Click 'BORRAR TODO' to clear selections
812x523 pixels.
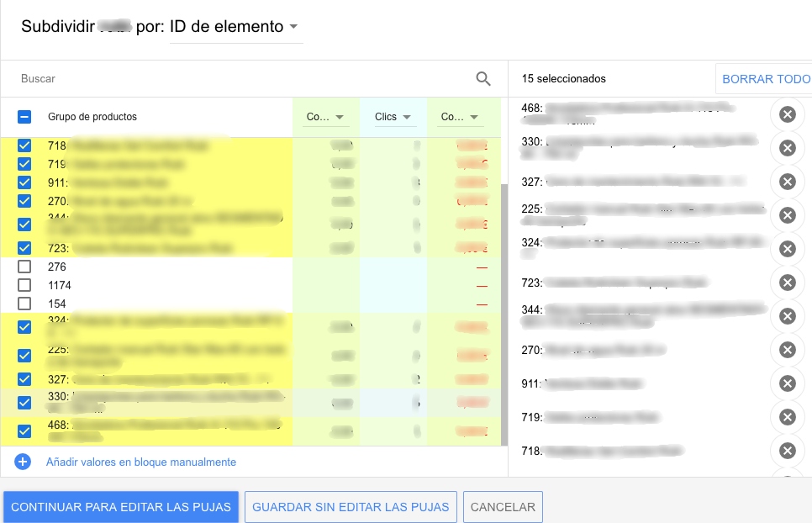(766, 79)
